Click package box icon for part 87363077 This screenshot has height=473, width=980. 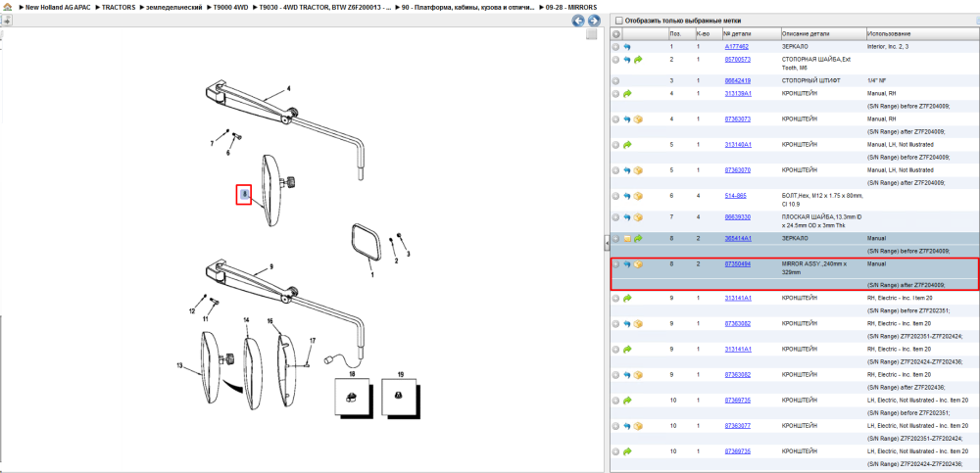(638, 426)
